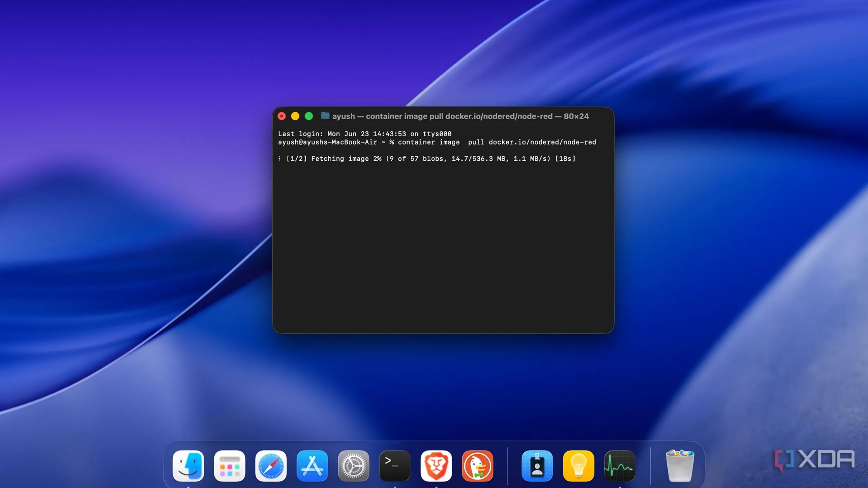Image resolution: width=868 pixels, height=488 pixels.
Task: Click the Terminal icon in dock
Action: [394, 466]
